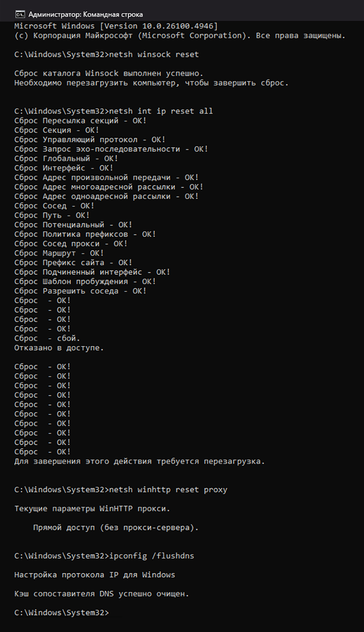Click the "Прямой доступ (без прокси-сервера)." line

(x=116, y=528)
